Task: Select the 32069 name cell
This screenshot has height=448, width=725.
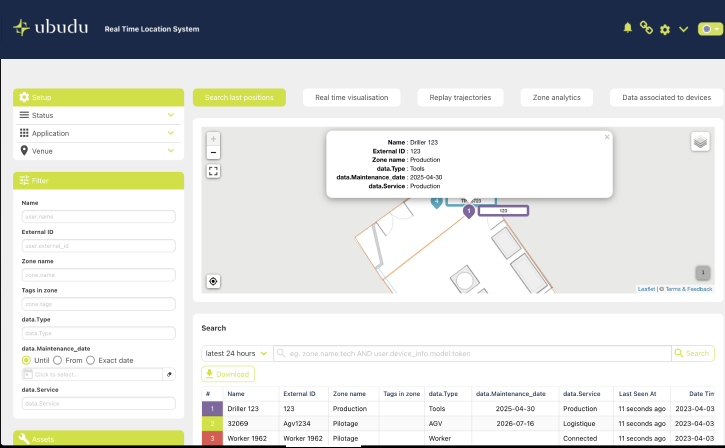Action: tap(251, 423)
